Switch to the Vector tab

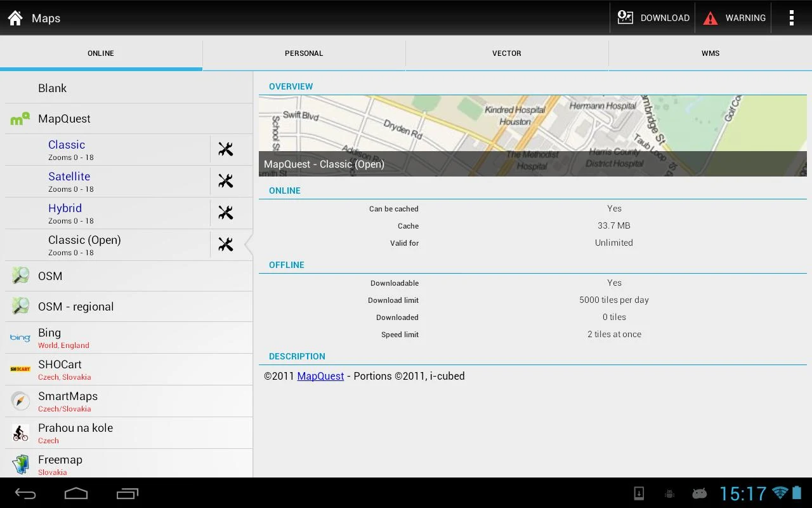click(x=507, y=53)
